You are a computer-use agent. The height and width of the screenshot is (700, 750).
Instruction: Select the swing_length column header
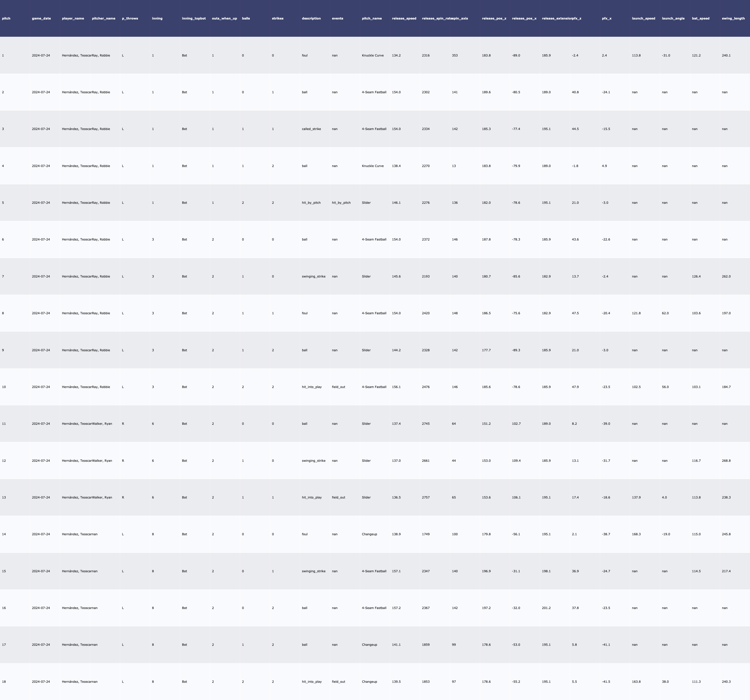(733, 18)
